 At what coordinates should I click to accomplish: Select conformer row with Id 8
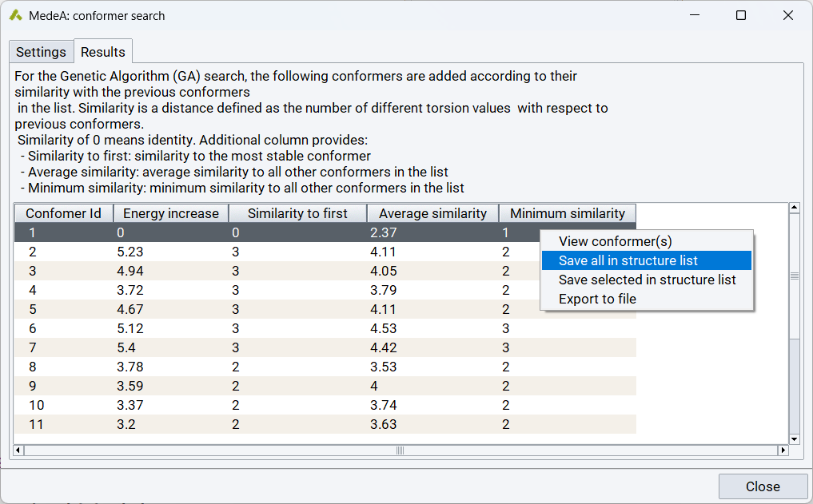325,367
